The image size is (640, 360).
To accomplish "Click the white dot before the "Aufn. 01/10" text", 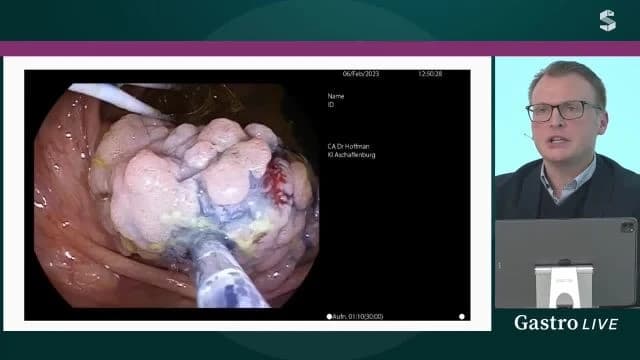I will (x=329, y=316).
